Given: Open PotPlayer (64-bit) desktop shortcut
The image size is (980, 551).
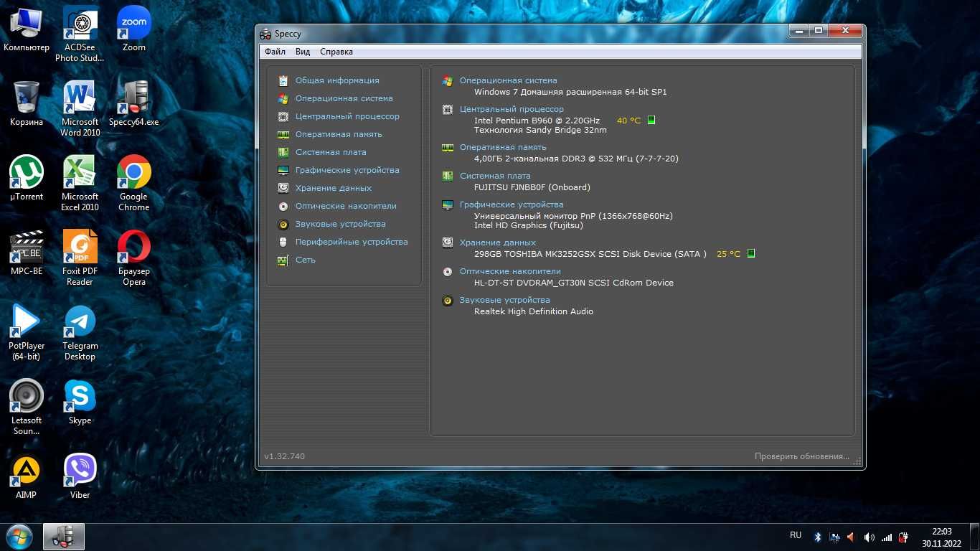Looking at the screenshot, I should 27,332.
